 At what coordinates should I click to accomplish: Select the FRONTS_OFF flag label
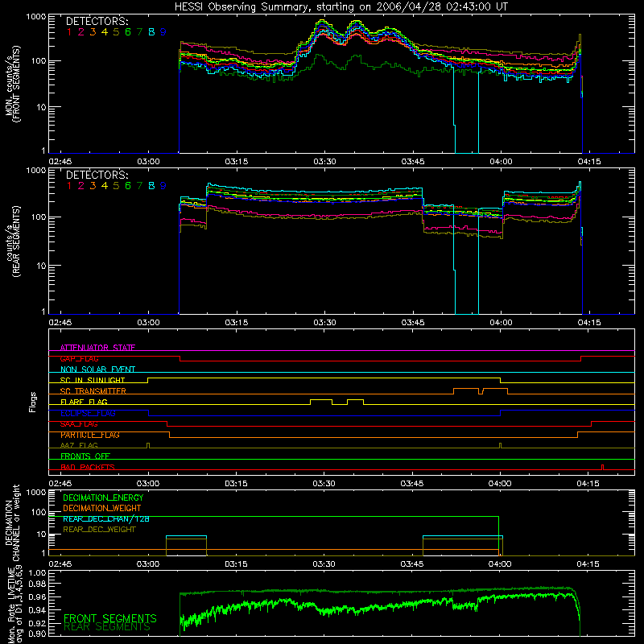(85, 456)
